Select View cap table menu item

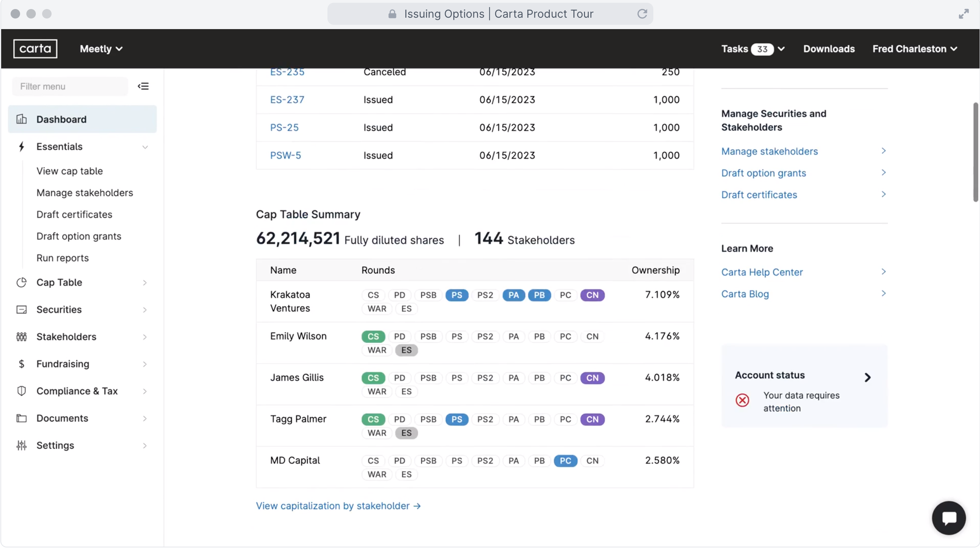point(70,171)
